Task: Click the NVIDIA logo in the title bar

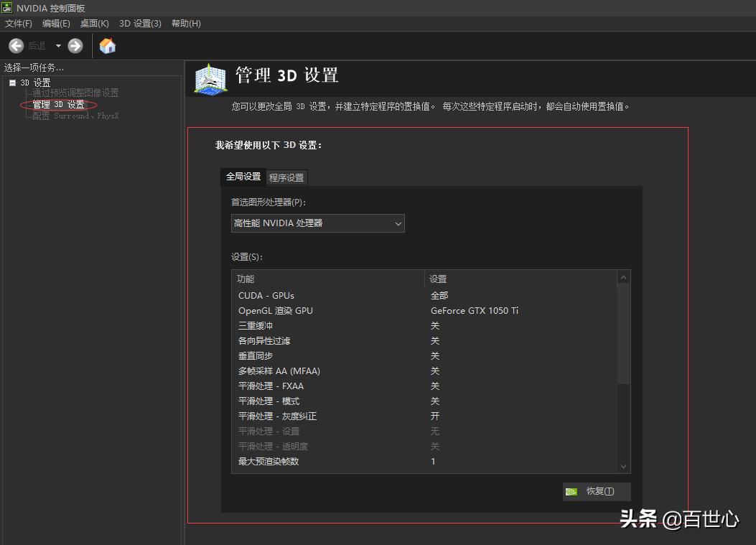Action: [6, 8]
